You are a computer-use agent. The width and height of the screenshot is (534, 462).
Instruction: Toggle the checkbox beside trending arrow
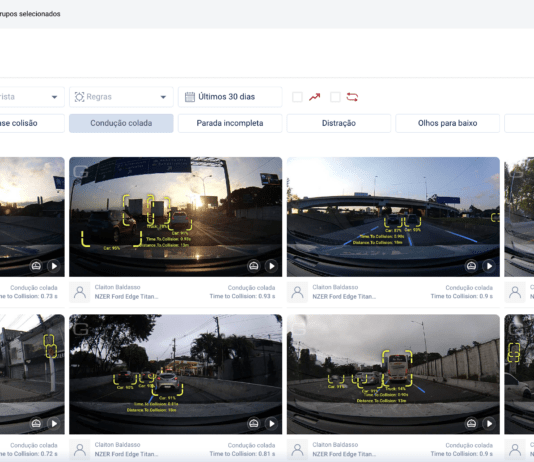coord(297,97)
